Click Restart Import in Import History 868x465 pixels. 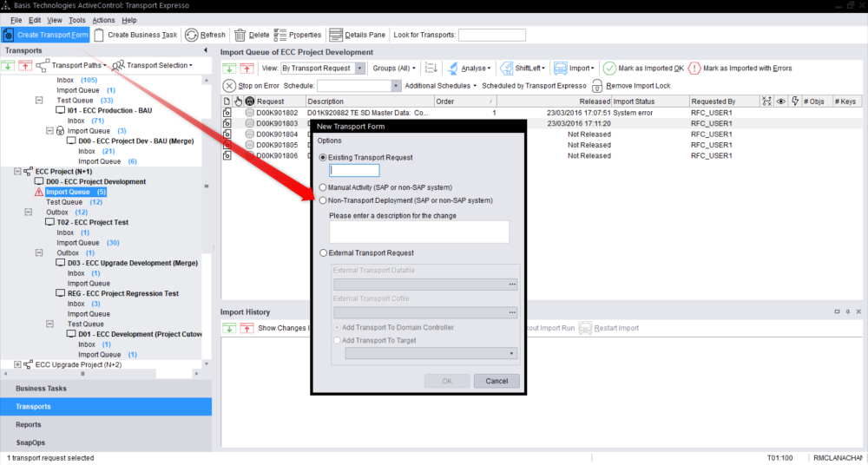pos(609,328)
